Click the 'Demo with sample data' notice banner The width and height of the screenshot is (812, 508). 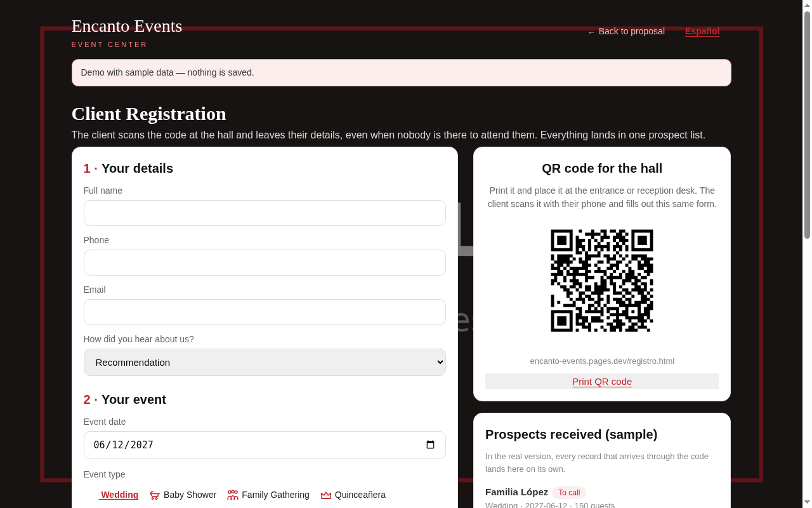[401, 72]
